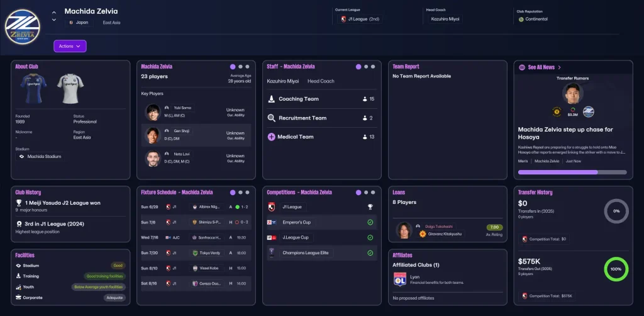Click the Kazuhiro Miyai head coach chip
Image resolution: width=644 pixels, height=316 pixels.
(445, 19)
